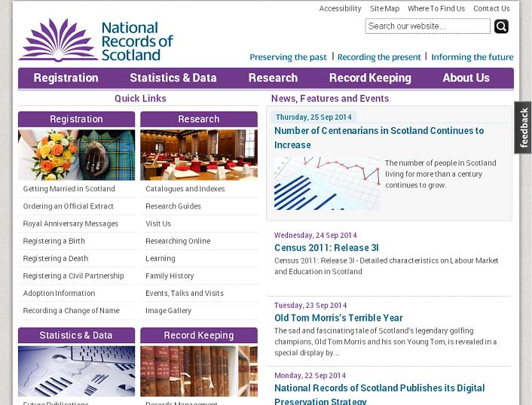Open the Learning link
The height and width of the screenshot is (405, 532).
161,258
